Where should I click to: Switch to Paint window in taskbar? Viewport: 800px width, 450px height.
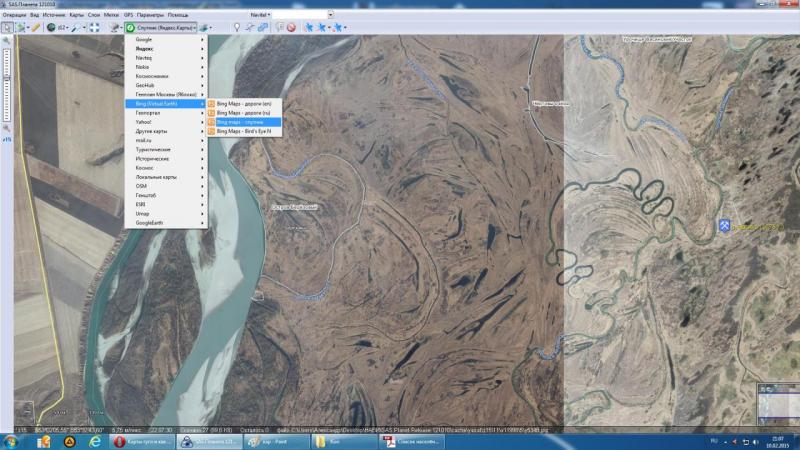[275, 441]
